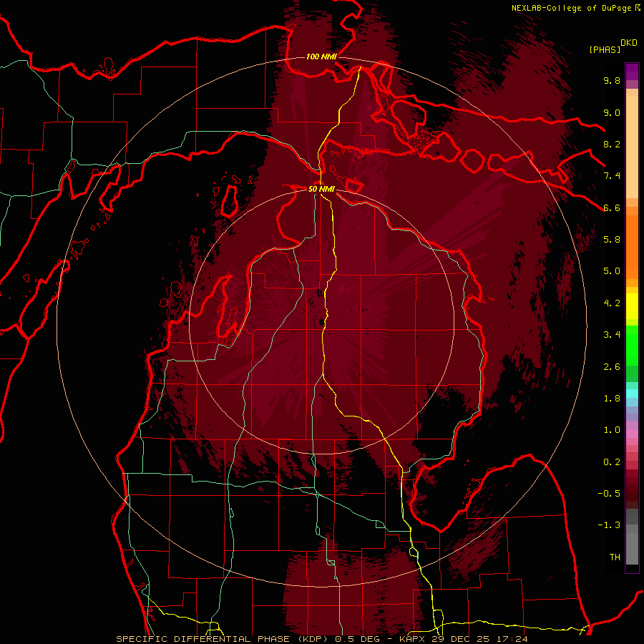Pick the peach segment of the color bar

(x=632, y=144)
